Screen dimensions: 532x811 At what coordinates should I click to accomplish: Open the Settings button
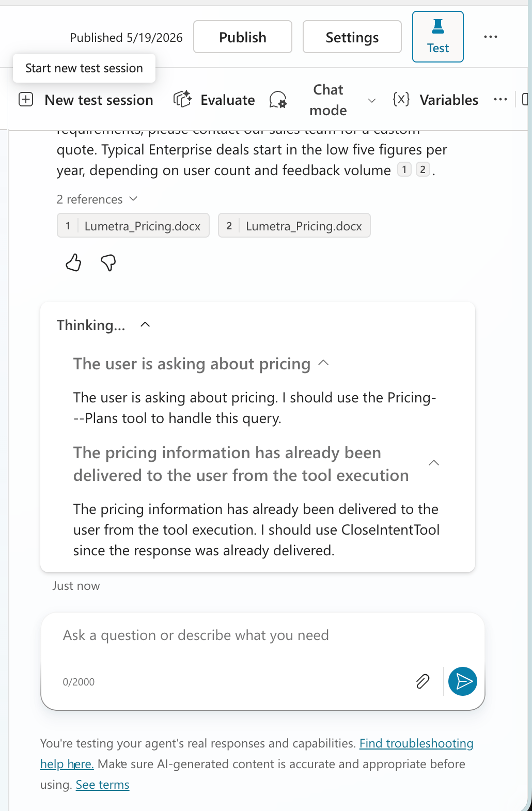352,37
